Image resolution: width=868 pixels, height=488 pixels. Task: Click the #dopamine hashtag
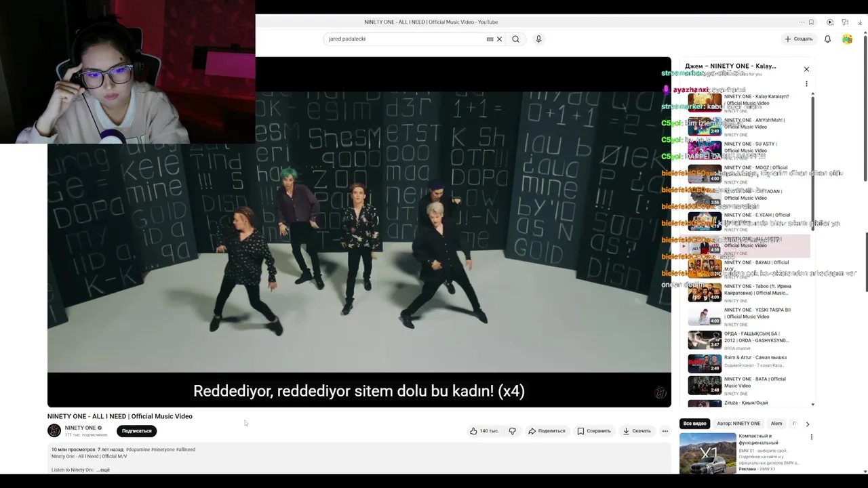coord(138,449)
